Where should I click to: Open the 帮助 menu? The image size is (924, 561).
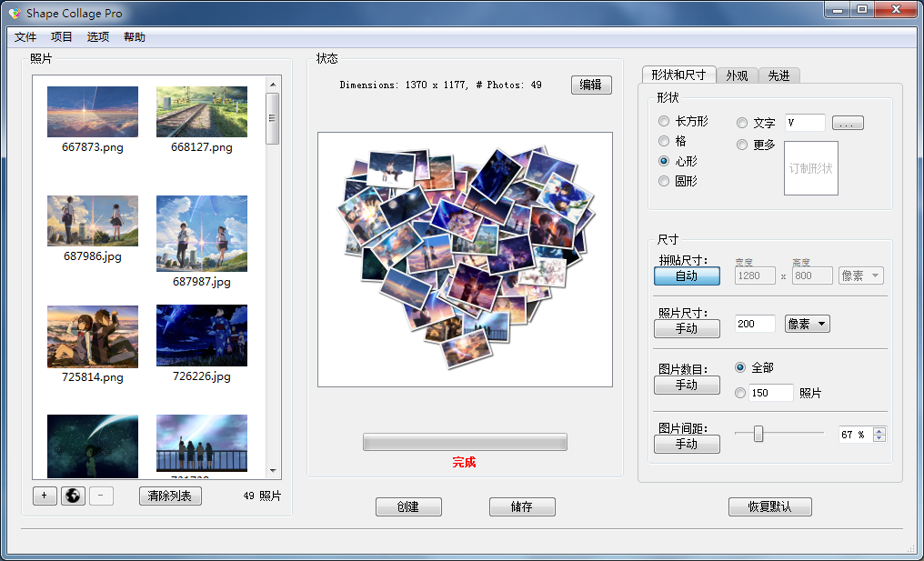(x=135, y=37)
